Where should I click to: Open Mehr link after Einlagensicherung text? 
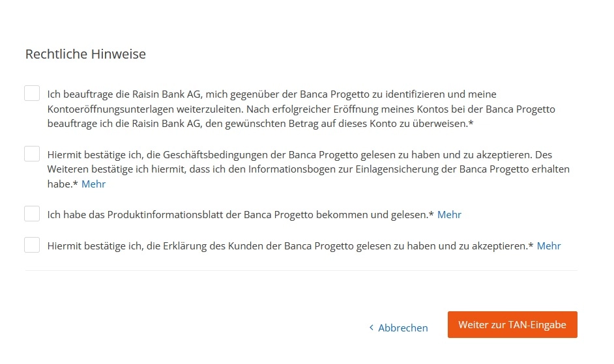(93, 184)
